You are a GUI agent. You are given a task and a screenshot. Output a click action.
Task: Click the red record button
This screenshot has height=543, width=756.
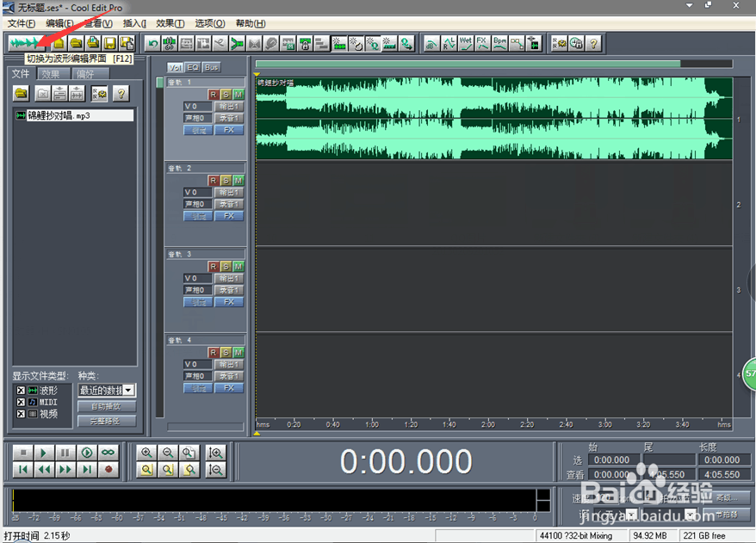pos(108,469)
